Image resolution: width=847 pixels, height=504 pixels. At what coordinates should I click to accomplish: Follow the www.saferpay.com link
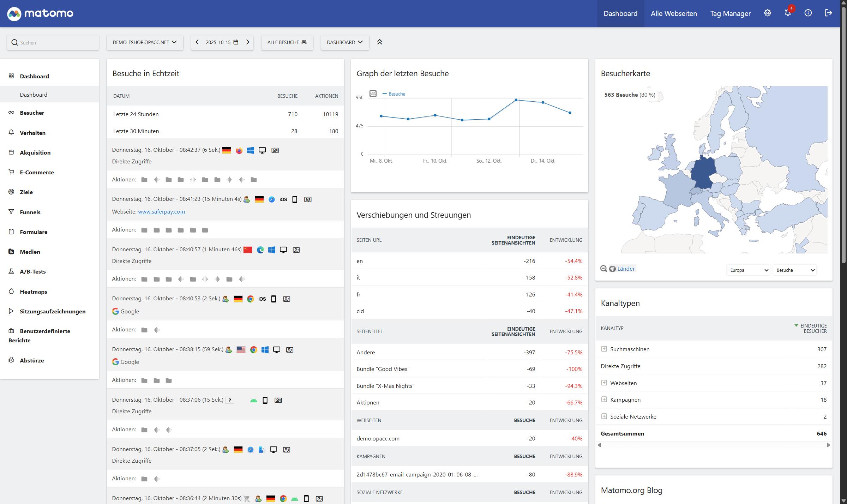coord(161,211)
